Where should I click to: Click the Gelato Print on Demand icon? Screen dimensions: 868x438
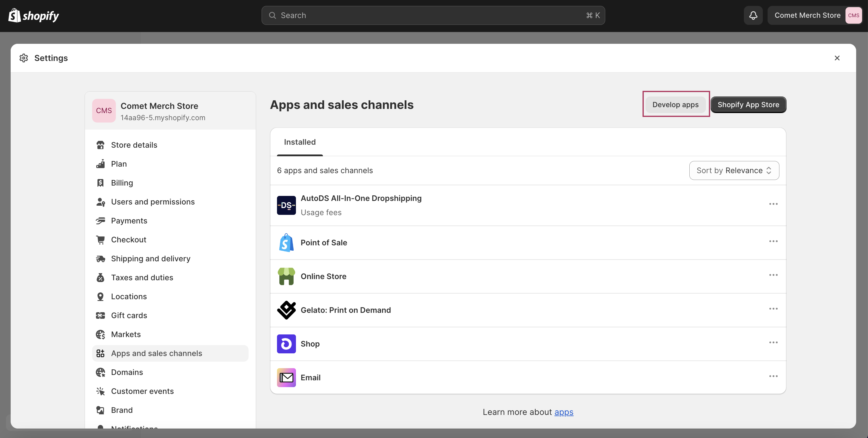point(286,310)
